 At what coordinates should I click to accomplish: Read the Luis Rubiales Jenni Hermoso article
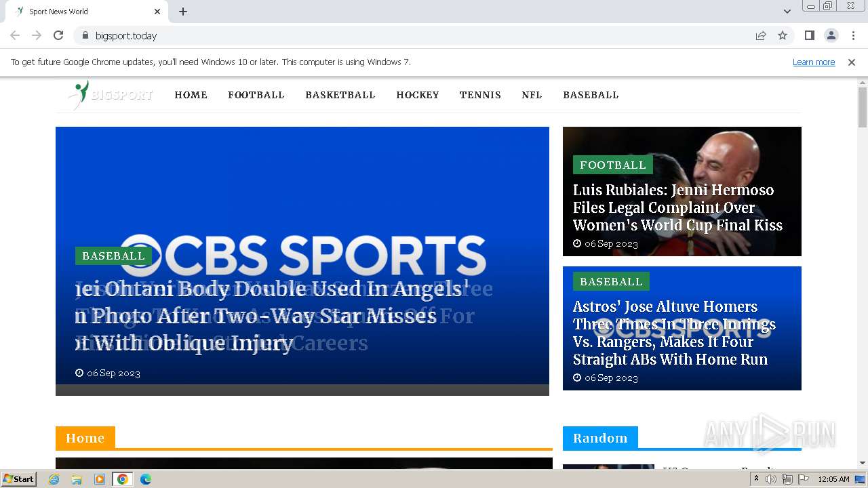pyautogui.click(x=677, y=207)
